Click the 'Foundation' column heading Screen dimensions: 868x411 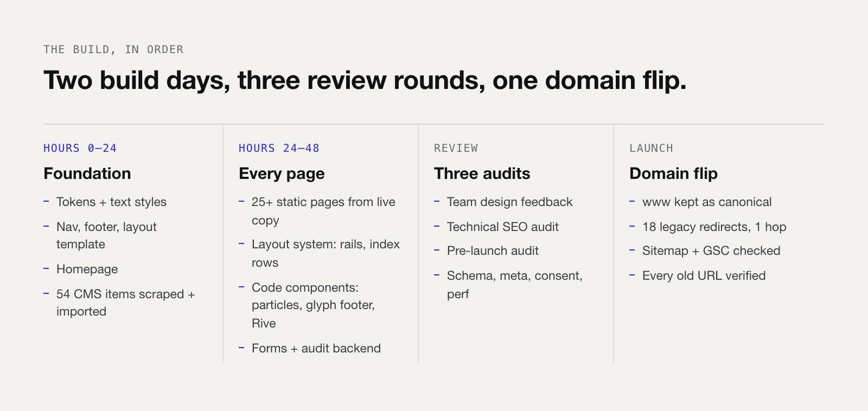(x=87, y=174)
